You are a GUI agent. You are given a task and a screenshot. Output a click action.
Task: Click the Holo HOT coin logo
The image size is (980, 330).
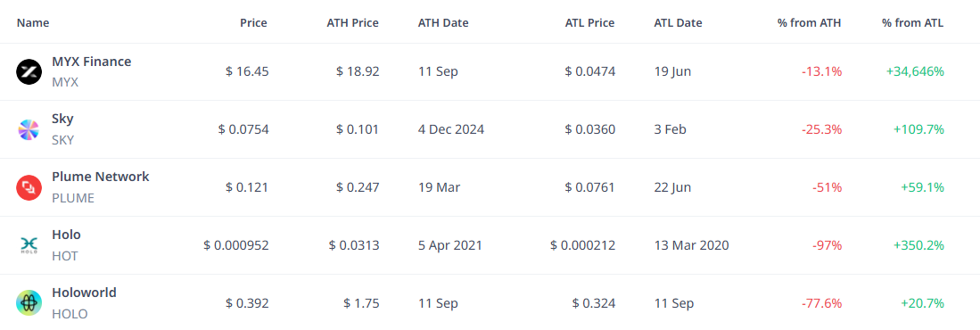(x=29, y=245)
